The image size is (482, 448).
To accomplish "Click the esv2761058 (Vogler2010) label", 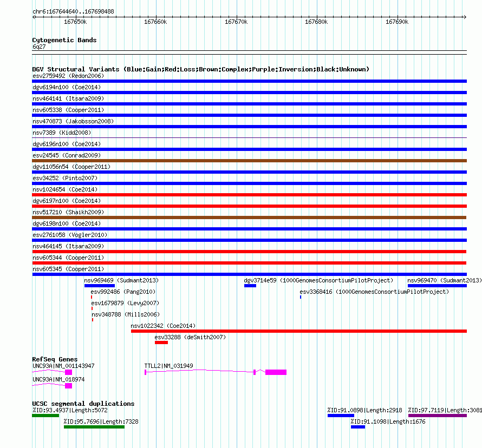I will pyautogui.click(x=70, y=235).
